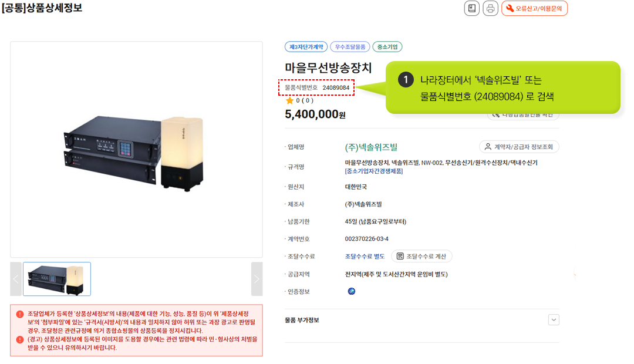Click 조달수수료 계산 calculator button
Image resolution: width=634 pixels, height=364 pixels.
[421, 257]
